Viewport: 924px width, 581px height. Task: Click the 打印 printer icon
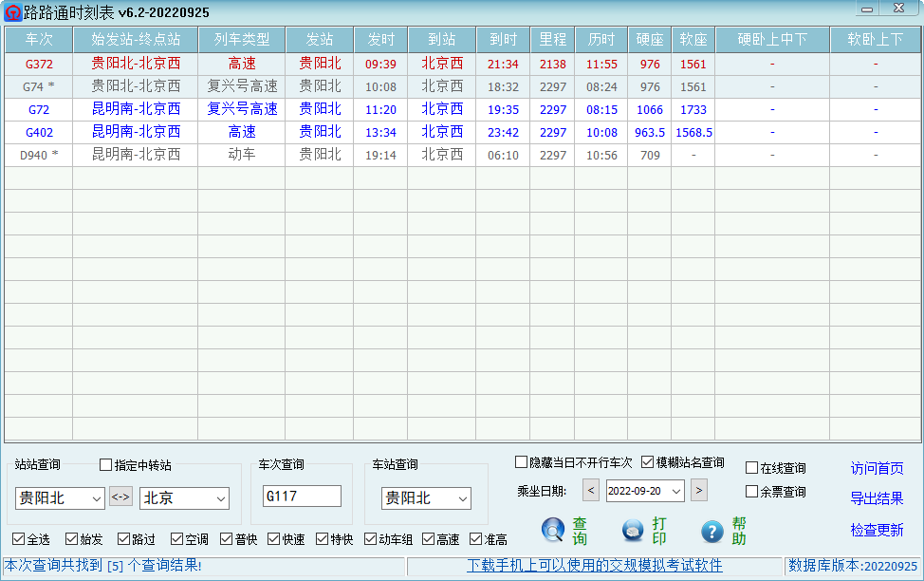pos(631,532)
